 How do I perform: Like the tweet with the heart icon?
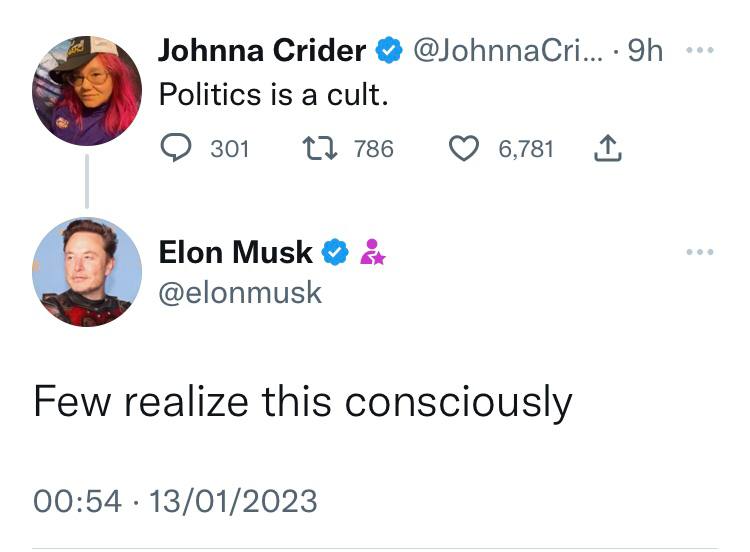click(x=464, y=149)
